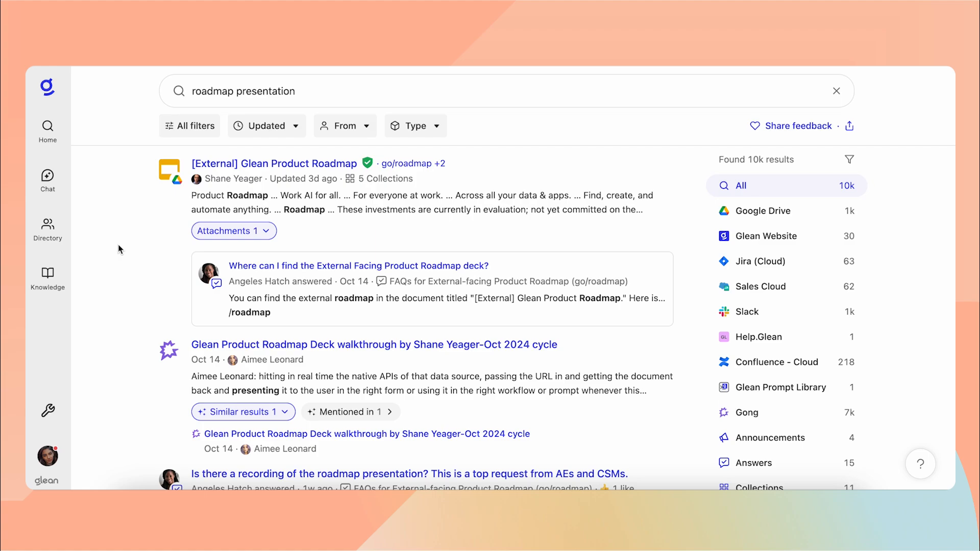This screenshot has height=551, width=980.
Task: Expand the Attachments 1 dropdown
Action: click(x=233, y=231)
